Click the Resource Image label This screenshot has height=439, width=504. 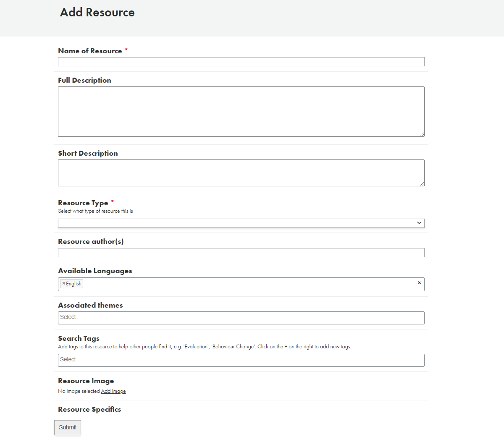[x=86, y=381]
